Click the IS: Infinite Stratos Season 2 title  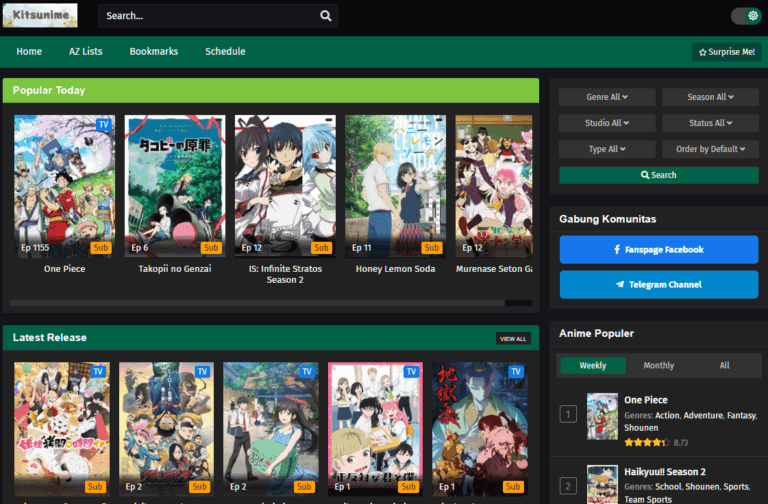285,274
